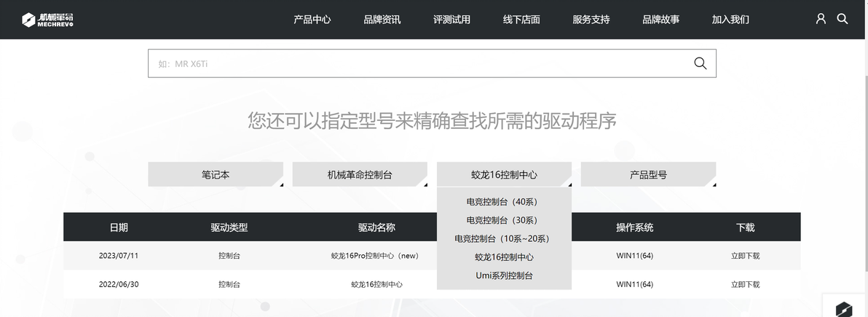Click 控制台 type in the 2023/07/11 row
This screenshot has height=317, width=868.
(229, 256)
